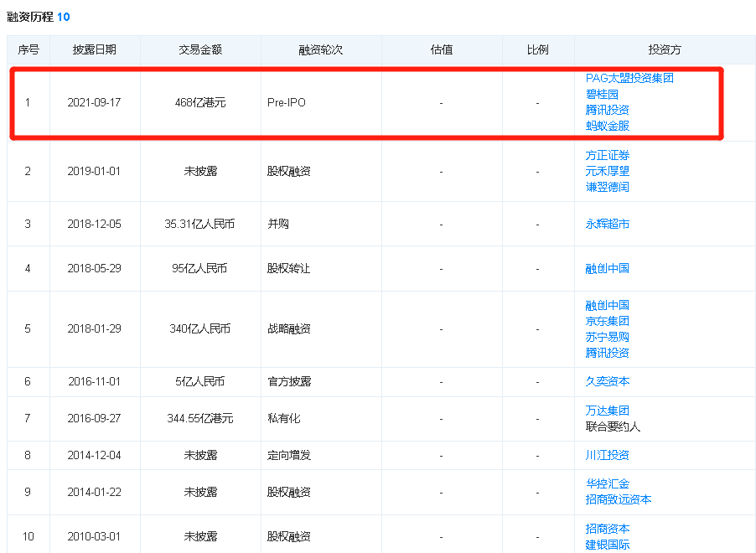Open the 川江投资 investor link

[607, 456]
